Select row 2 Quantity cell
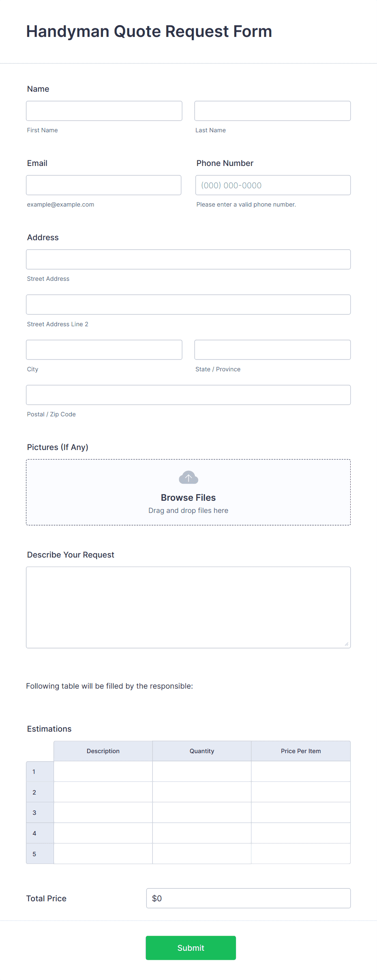Viewport: 377px width, 980px height. pyautogui.click(x=202, y=792)
